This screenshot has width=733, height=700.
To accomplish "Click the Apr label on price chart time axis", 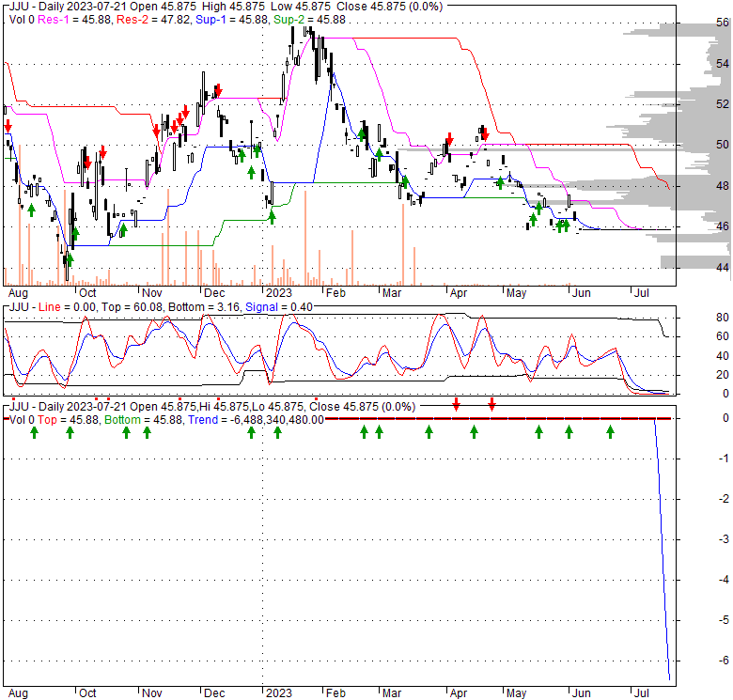I will click(459, 293).
